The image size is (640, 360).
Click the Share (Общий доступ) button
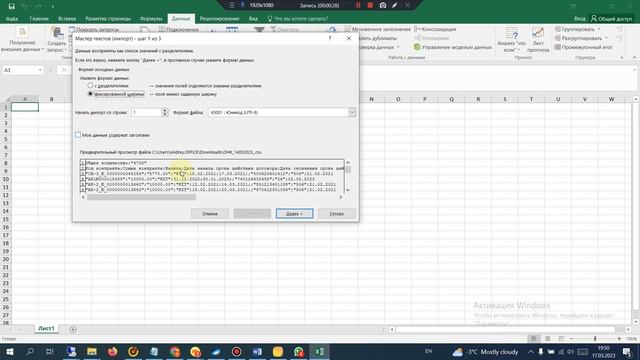click(611, 18)
